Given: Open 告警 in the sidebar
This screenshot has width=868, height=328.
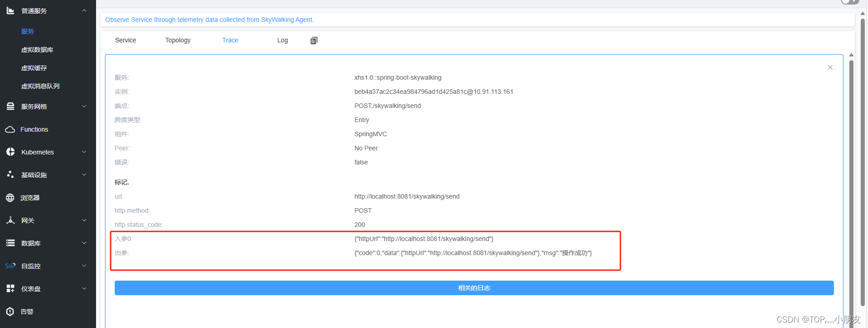Looking at the screenshot, I should (27, 312).
